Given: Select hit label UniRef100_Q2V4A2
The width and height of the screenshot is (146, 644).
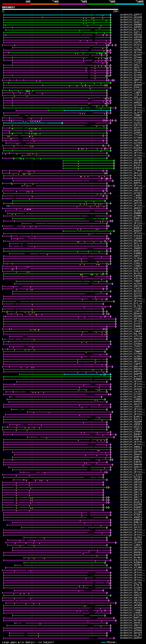Looking at the screenshot, I should click(131, 72).
